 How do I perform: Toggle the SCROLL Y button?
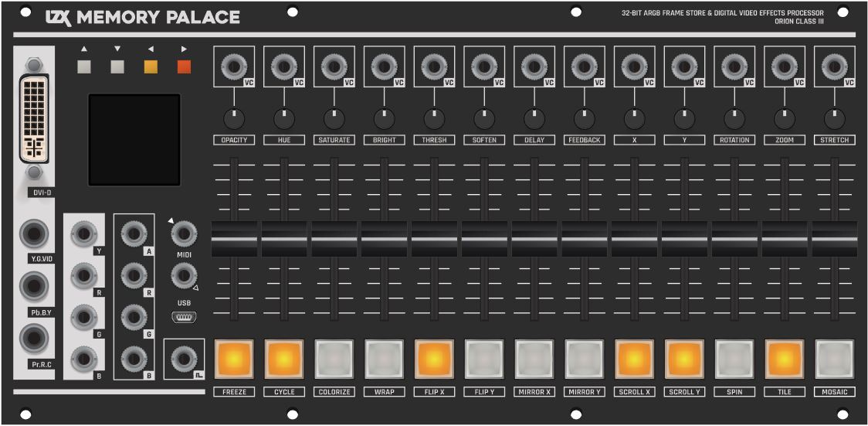pos(684,359)
